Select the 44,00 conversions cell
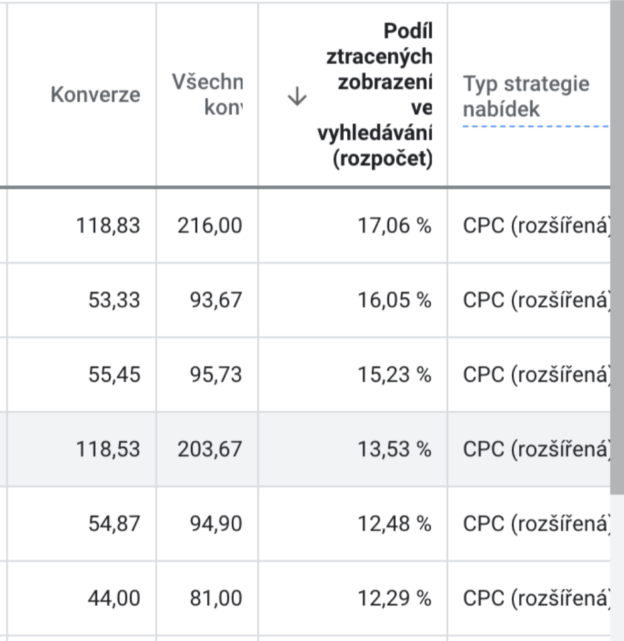 82,598
